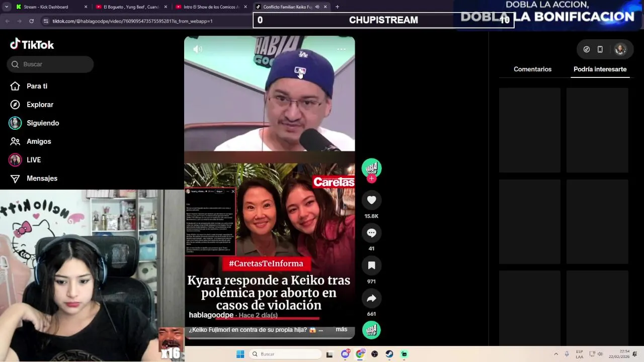Open a new browser tab

[337, 7]
